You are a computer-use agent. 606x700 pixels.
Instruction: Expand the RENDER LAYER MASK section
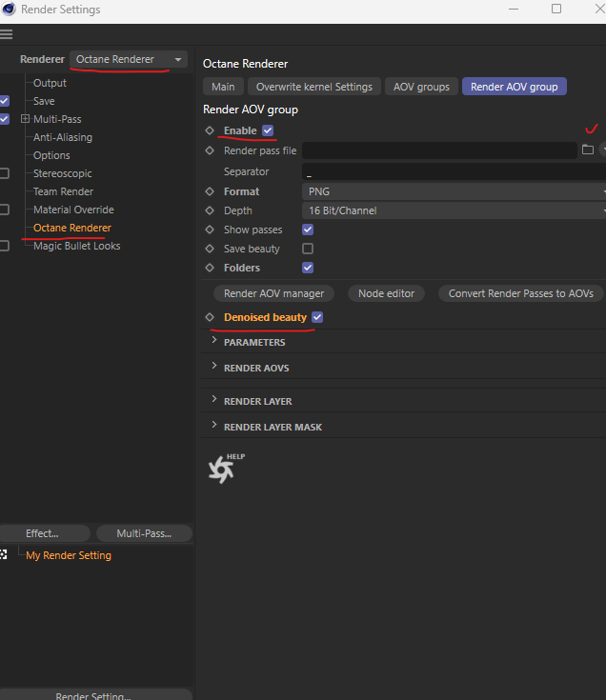click(x=213, y=425)
